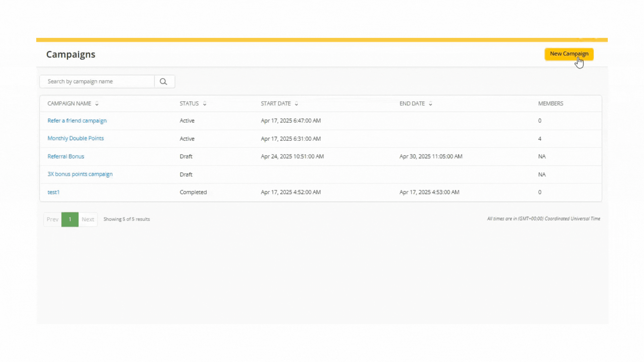Sort by Status column arrows
Viewport: 644px width, 362px height.
tap(205, 104)
